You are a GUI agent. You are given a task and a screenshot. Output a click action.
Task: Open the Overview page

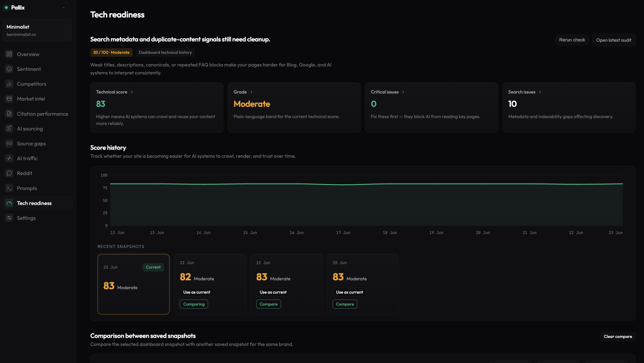(37, 54)
